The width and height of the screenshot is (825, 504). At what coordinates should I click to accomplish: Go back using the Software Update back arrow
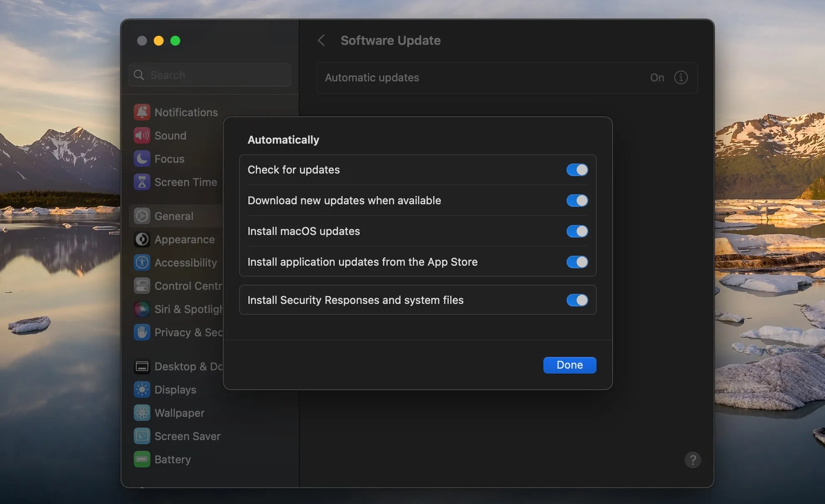(x=322, y=40)
